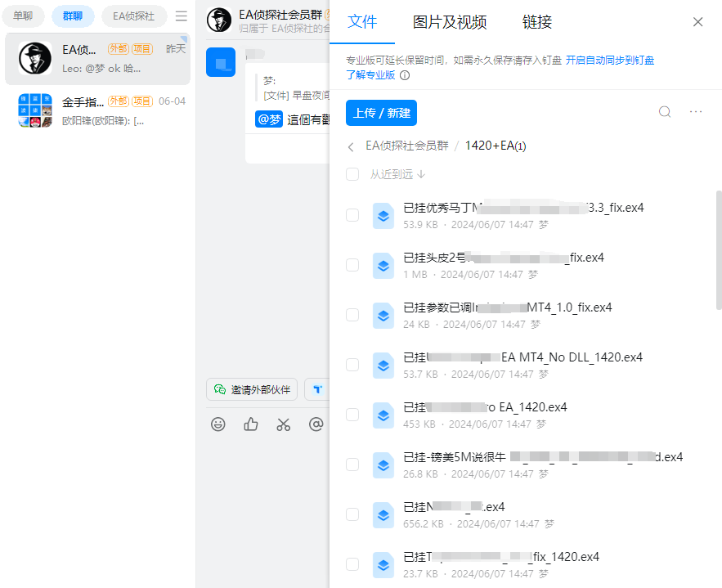The image size is (722, 588).
Task: Check the box for MT4_1.0_fix.ex4 file
Action: click(x=352, y=315)
